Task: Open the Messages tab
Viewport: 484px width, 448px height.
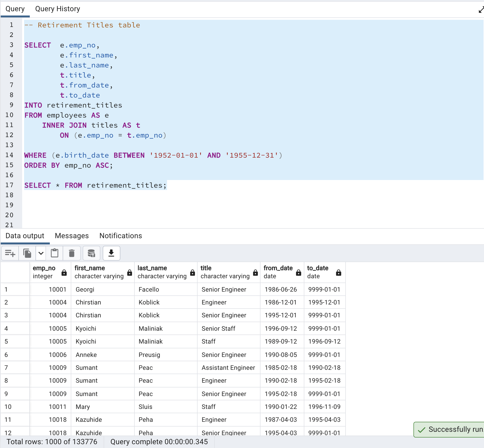Action: [x=71, y=236]
